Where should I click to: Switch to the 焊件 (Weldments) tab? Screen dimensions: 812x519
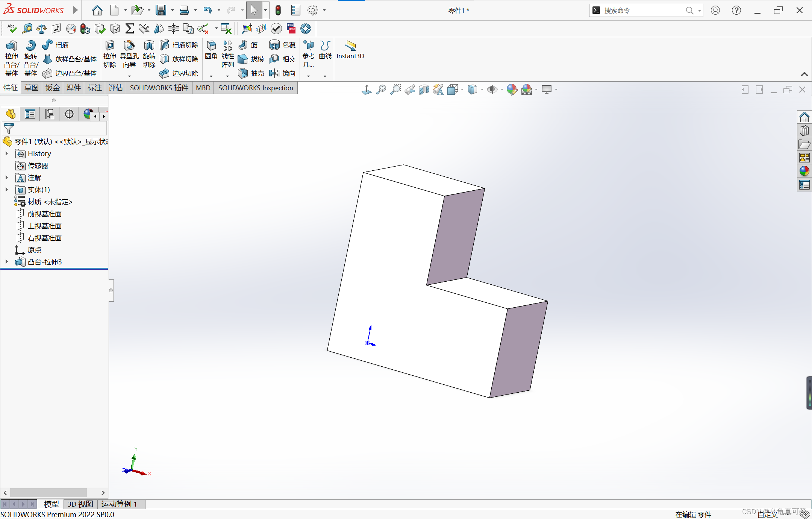coord(74,88)
